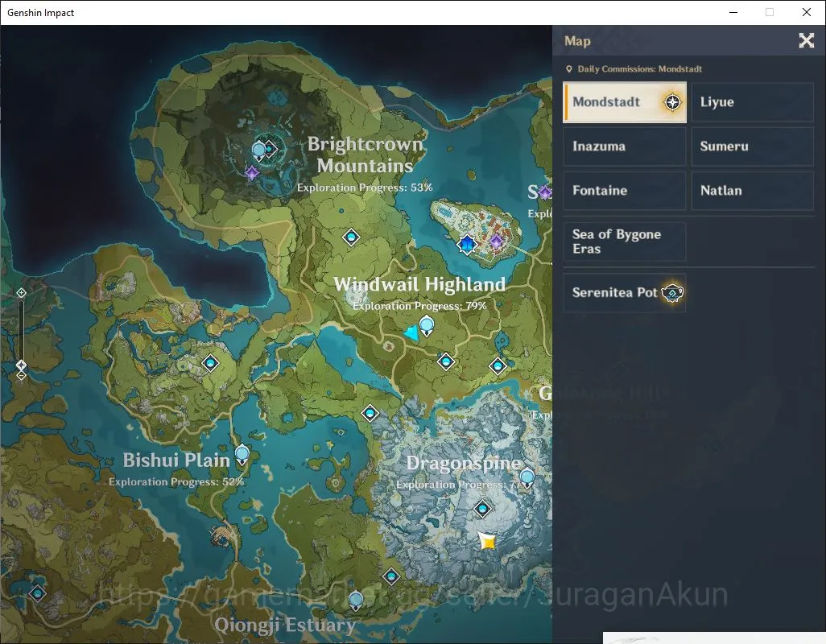Choose Fontaine from the region list
Screen dimensions: 826x644
(x=624, y=191)
